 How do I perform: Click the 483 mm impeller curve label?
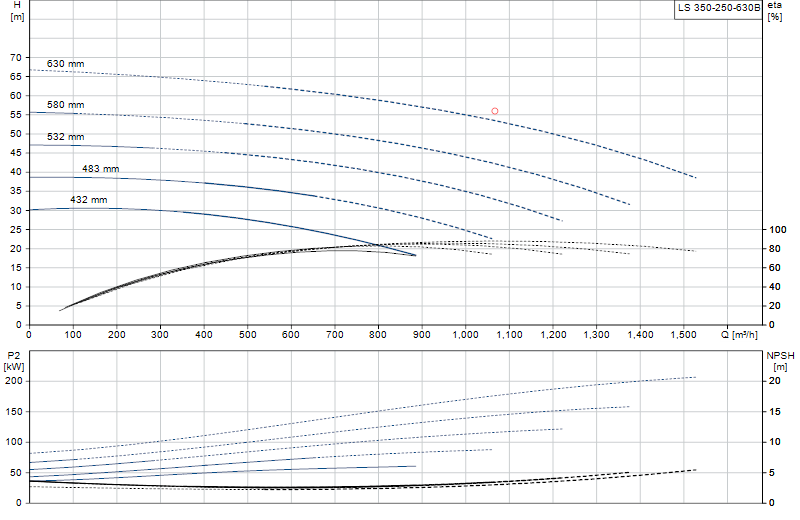tap(101, 168)
